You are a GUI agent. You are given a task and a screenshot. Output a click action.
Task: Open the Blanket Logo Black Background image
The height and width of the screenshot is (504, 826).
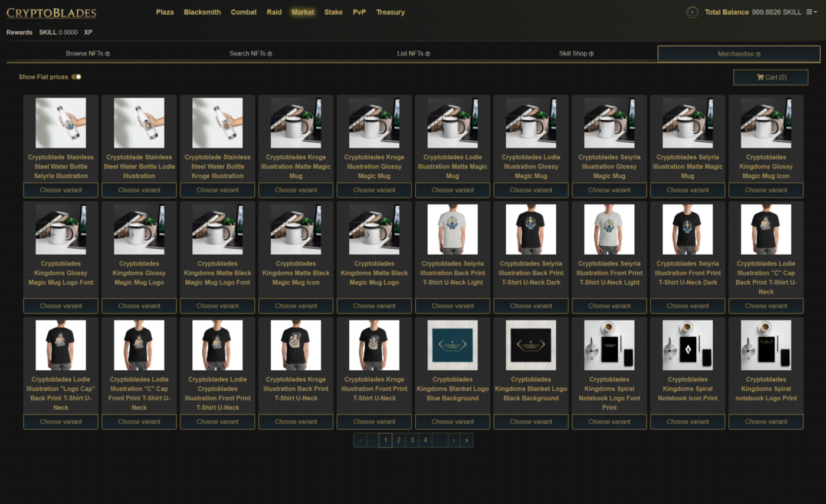531,345
